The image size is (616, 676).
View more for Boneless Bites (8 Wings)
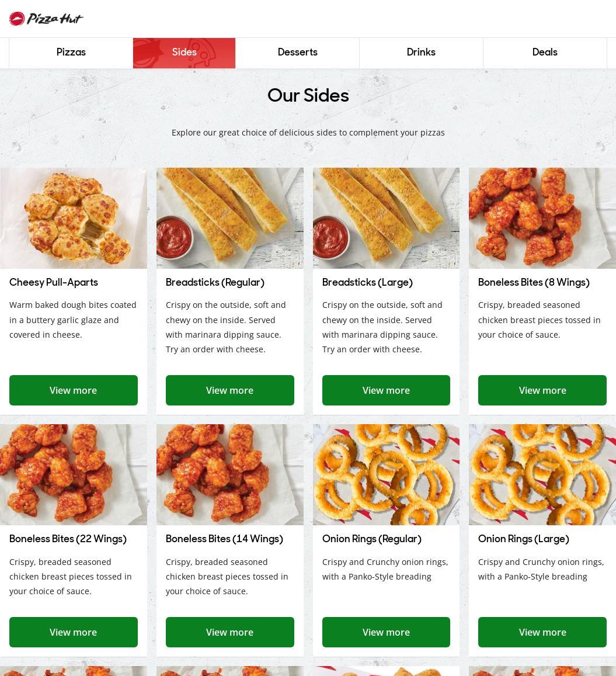coord(542,390)
